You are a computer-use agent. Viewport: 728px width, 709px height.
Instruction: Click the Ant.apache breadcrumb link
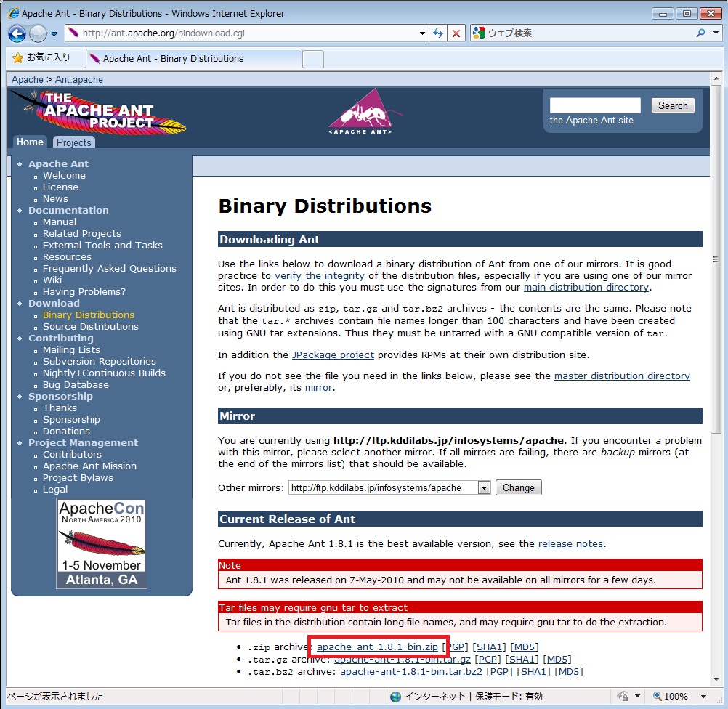click(79, 79)
